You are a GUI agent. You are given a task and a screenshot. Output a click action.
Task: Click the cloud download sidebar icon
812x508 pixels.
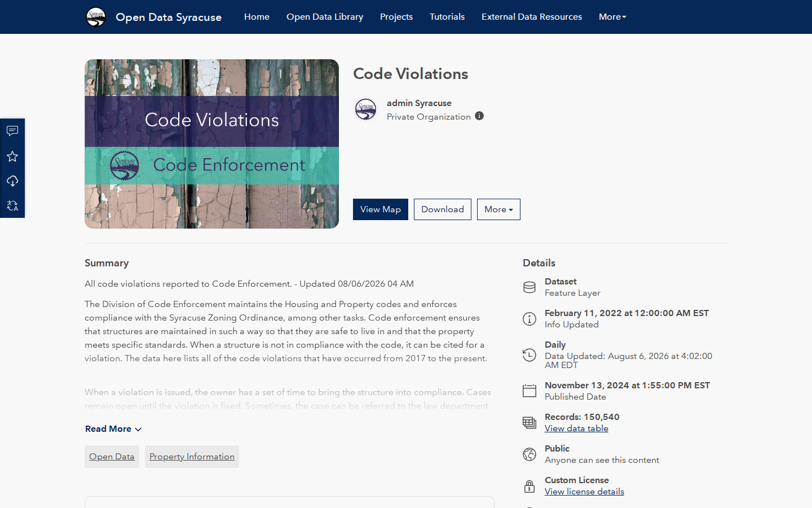[12, 181]
